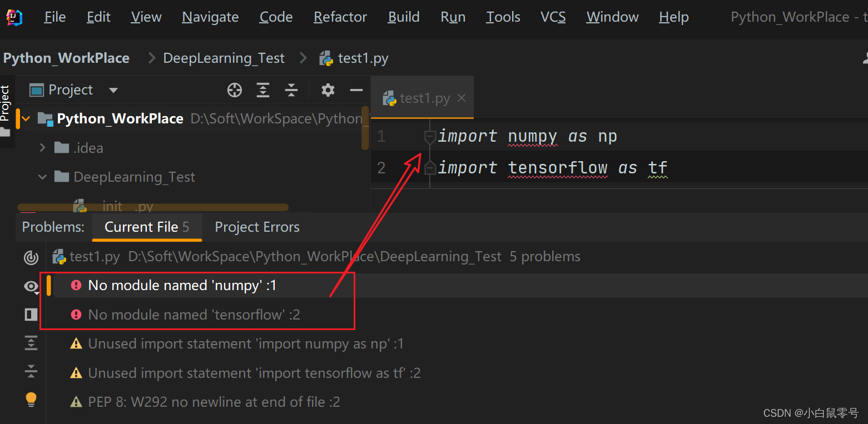
Task: Expand the .idea folder
Action: pos(43,148)
